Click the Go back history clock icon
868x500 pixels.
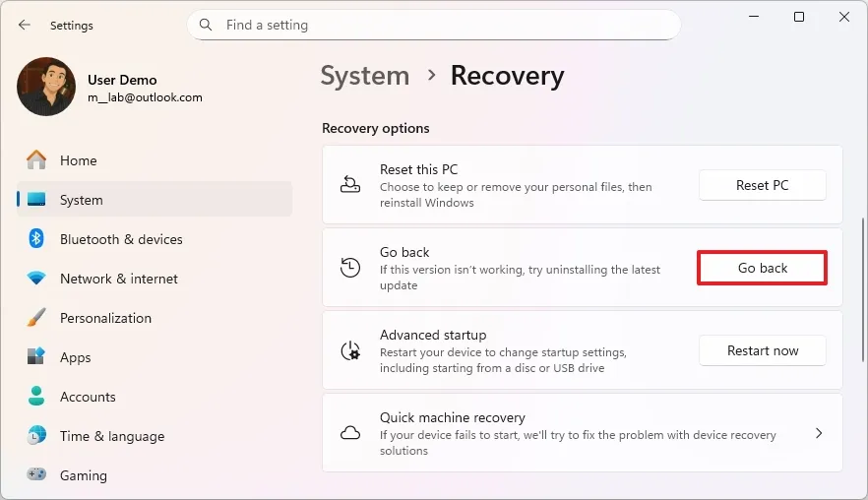(x=350, y=268)
